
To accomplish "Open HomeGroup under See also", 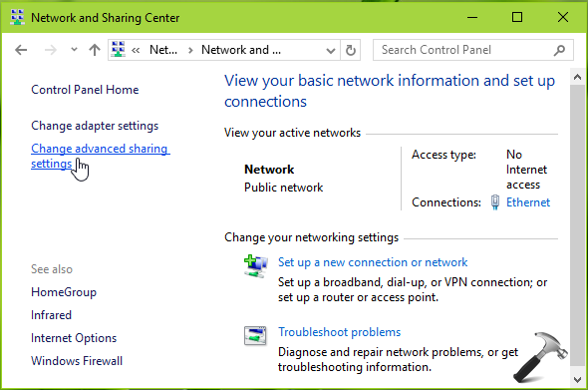I will [64, 292].
